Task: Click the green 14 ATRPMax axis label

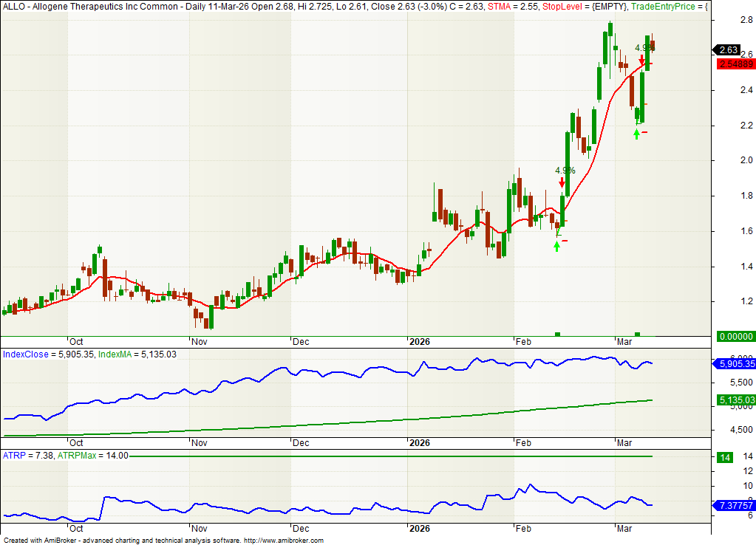Action: [726, 457]
